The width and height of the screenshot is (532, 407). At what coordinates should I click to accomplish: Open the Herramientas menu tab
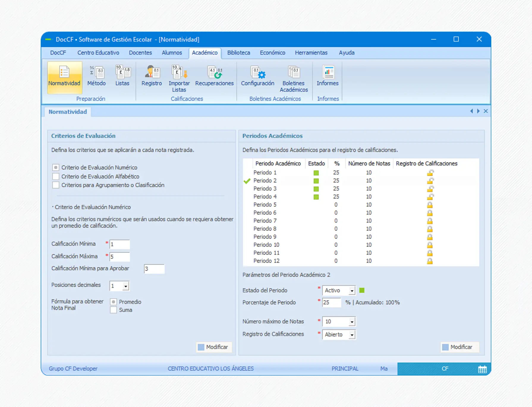[x=311, y=53]
